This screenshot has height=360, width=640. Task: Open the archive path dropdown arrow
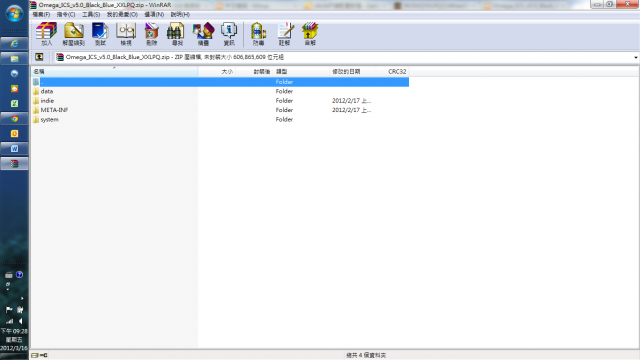click(636, 57)
